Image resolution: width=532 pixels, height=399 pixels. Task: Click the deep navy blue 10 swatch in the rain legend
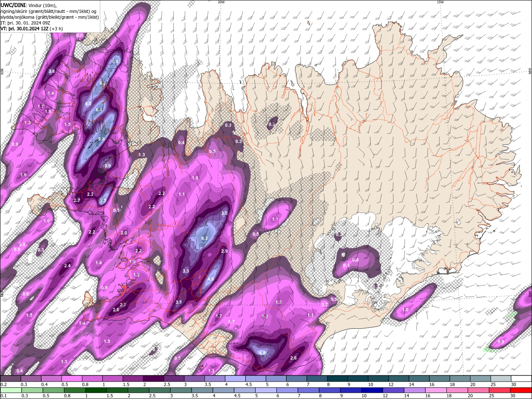pyautogui.click(x=372, y=390)
